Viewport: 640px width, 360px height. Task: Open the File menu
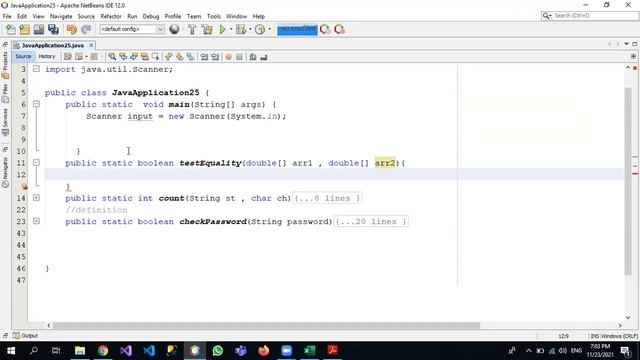click(7, 16)
